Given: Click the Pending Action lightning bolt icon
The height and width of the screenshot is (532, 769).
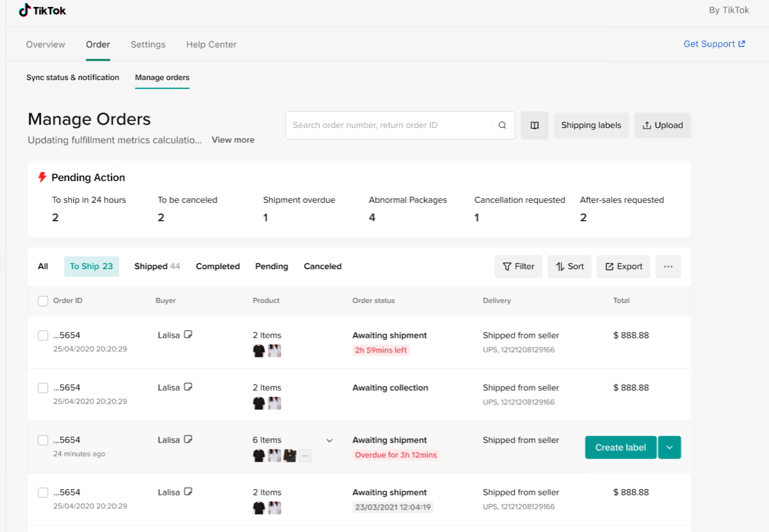Looking at the screenshot, I should click(x=42, y=177).
